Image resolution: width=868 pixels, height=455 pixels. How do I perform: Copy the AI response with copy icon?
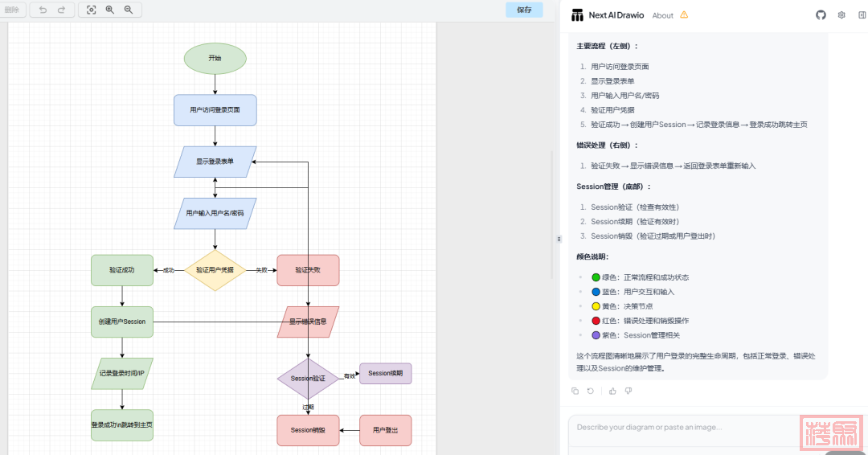(x=575, y=391)
